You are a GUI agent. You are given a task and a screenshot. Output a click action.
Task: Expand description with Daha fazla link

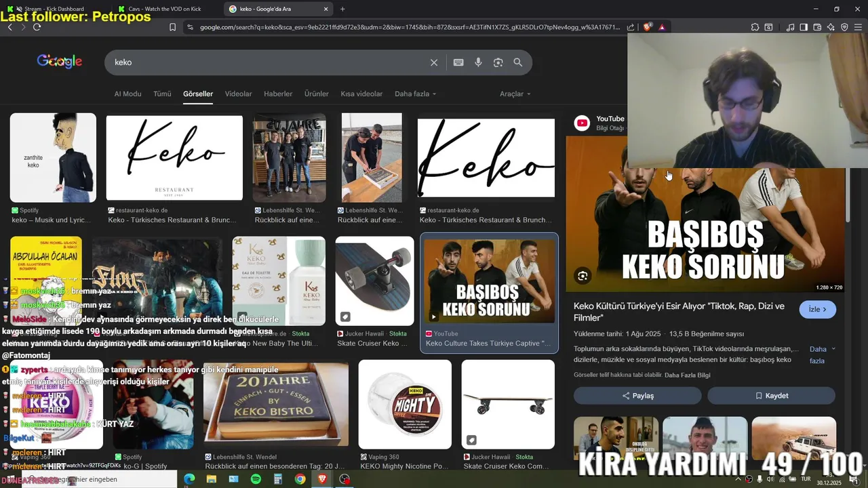point(822,354)
